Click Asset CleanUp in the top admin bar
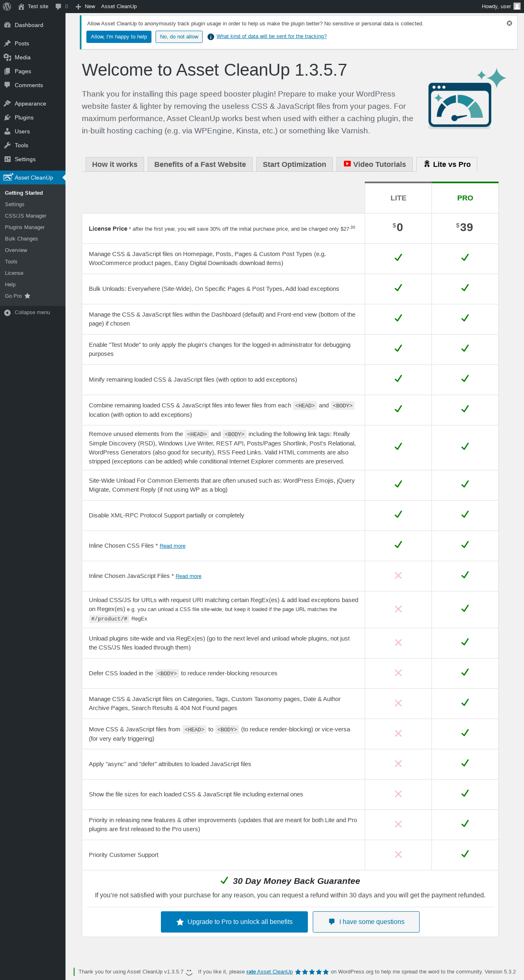The height and width of the screenshot is (980, 524). pyautogui.click(x=119, y=7)
